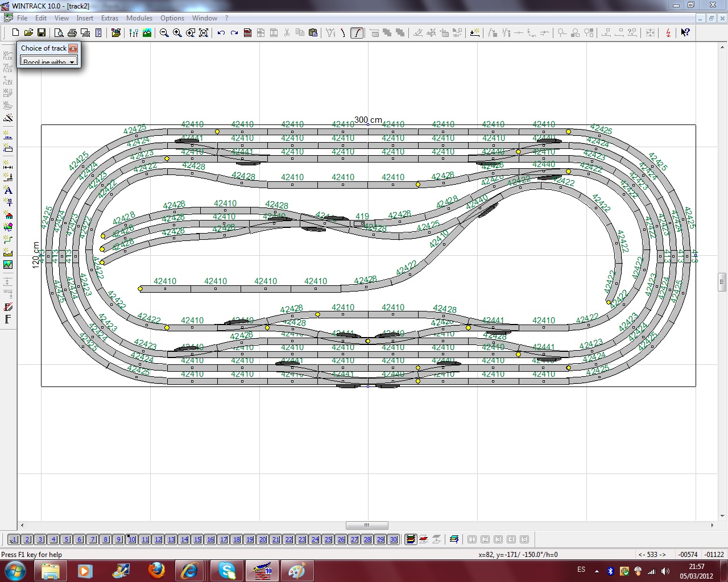Click the zoom in magnifier
Image resolution: width=728 pixels, height=582 pixels.
[177, 33]
